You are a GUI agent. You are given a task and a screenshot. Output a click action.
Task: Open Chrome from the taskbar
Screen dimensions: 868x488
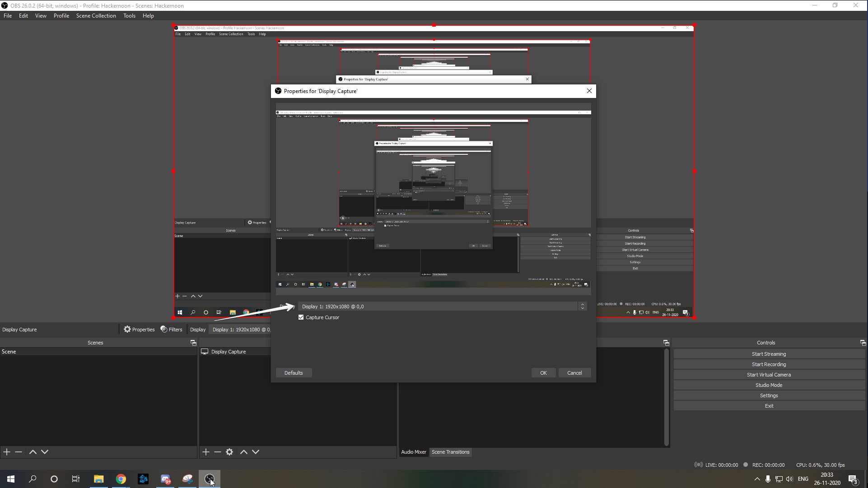[x=121, y=479]
